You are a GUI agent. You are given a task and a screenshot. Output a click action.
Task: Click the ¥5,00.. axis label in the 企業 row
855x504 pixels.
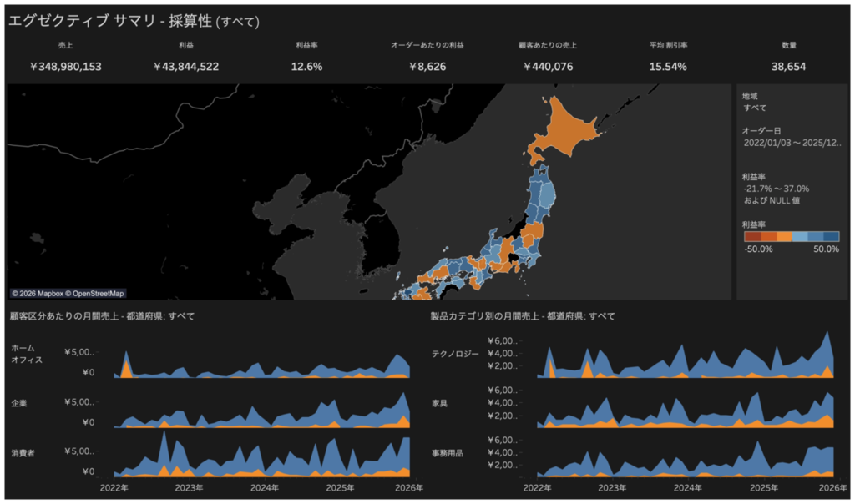click(x=79, y=402)
